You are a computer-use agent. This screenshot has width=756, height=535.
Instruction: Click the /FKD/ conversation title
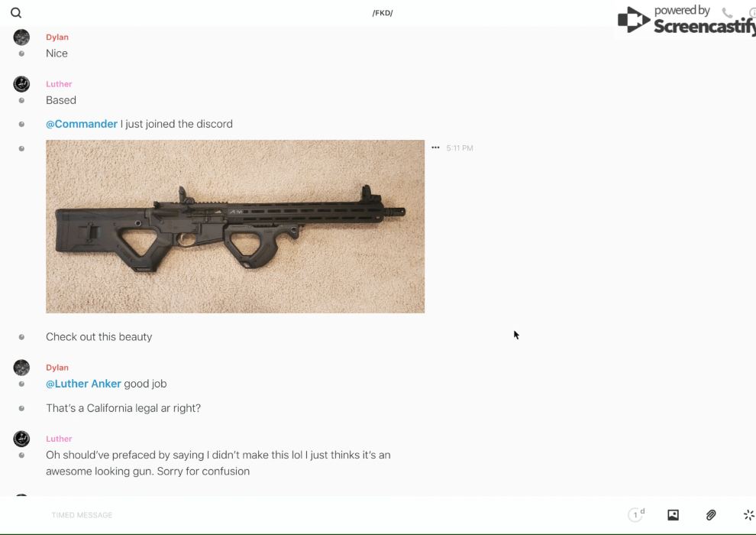383,13
